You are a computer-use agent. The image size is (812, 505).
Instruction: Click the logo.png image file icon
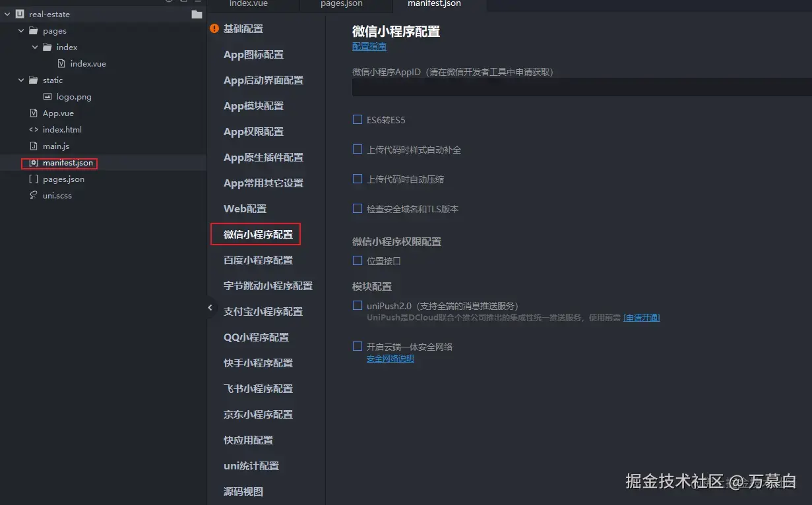pos(47,96)
